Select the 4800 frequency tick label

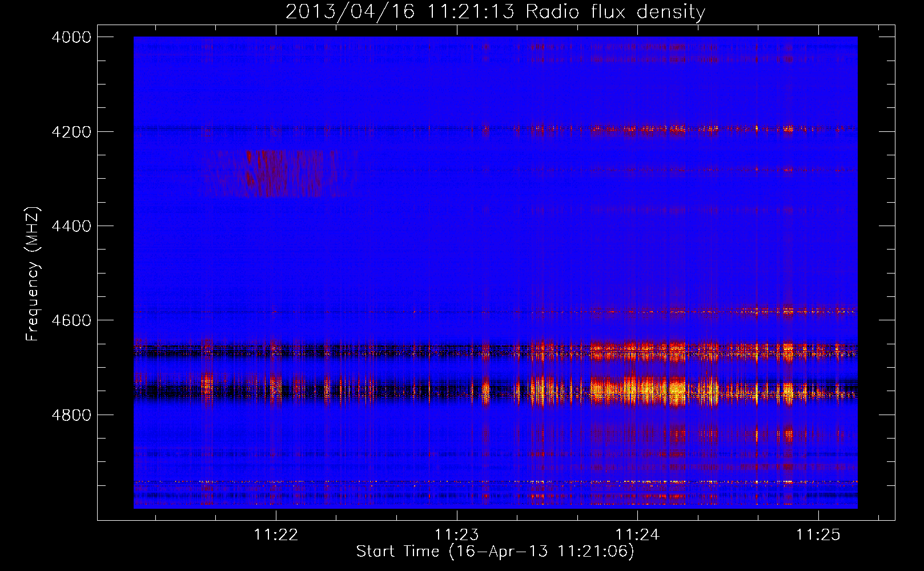[71, 415]
